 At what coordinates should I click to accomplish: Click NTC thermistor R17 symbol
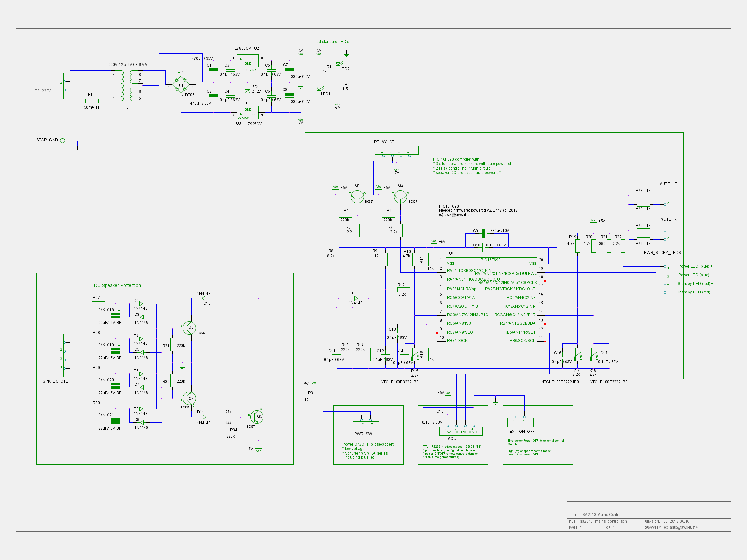578,355
